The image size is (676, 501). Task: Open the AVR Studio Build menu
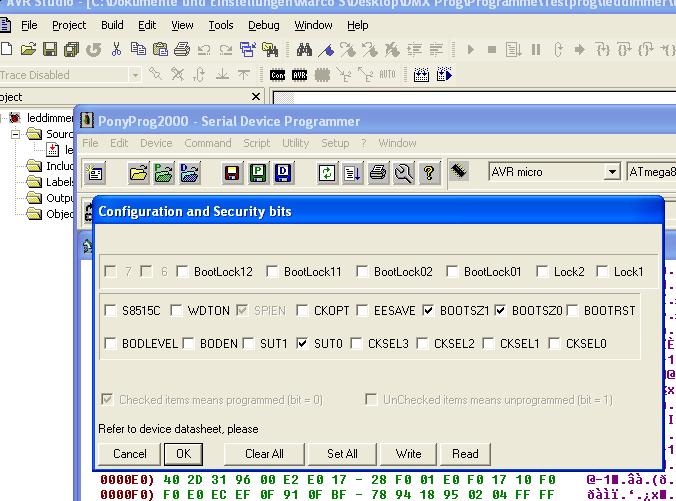pos(112,25)
